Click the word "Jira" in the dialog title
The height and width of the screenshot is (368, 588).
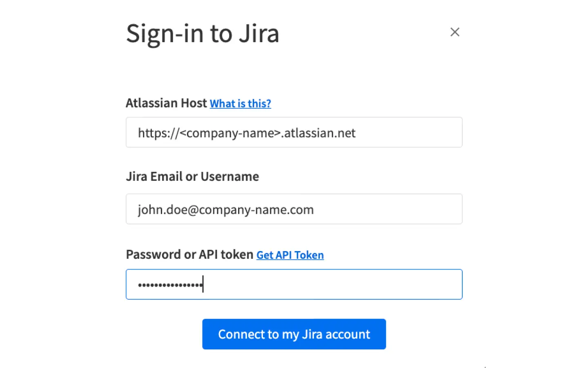coord(259,33)
